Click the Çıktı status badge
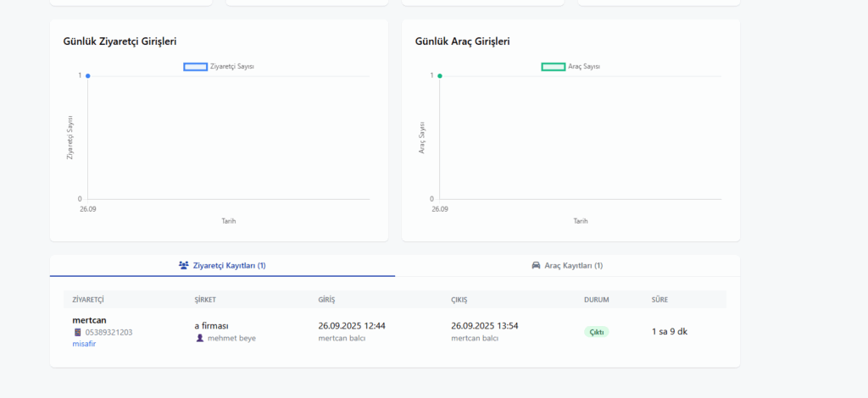 tap(596, 332)
